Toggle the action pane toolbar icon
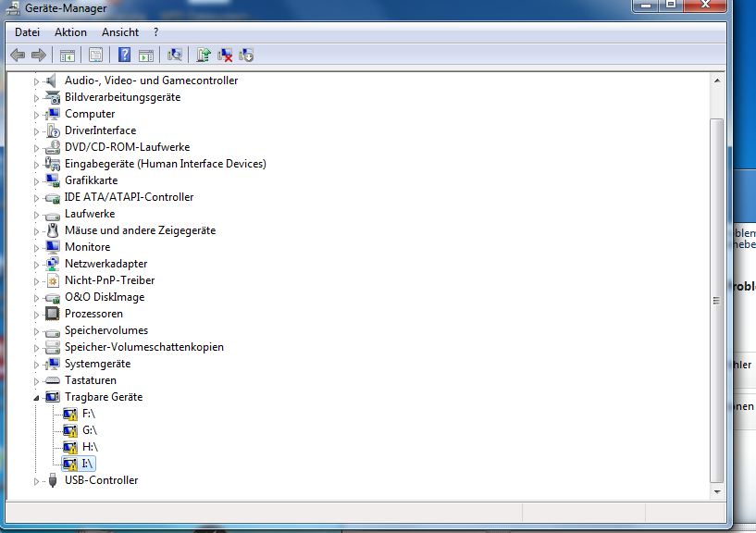756x533 pixels. (x=146, y=56)
